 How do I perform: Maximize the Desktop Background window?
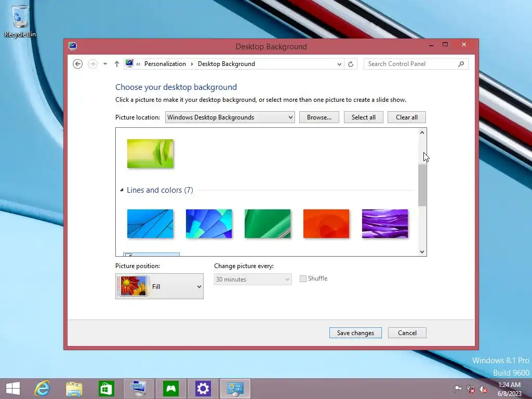coord(445,45)
